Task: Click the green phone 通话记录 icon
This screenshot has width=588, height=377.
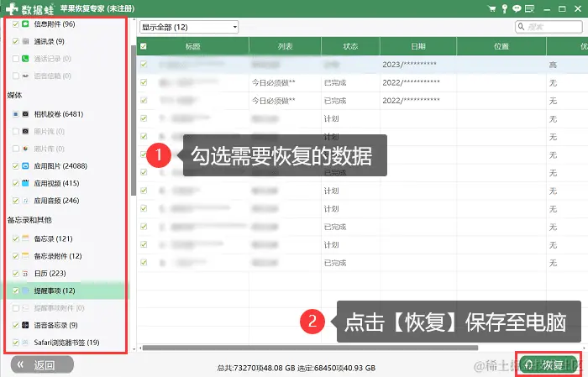Action: pos(25,59)
